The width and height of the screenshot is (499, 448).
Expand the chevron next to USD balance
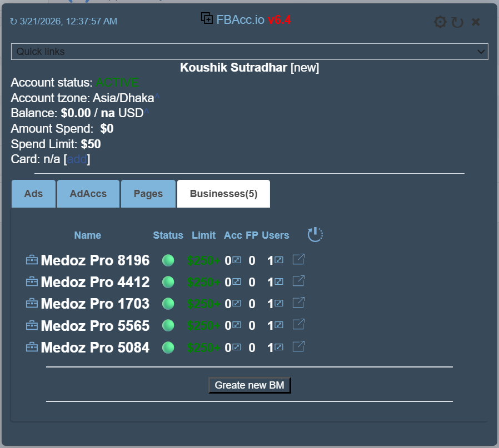146,110
